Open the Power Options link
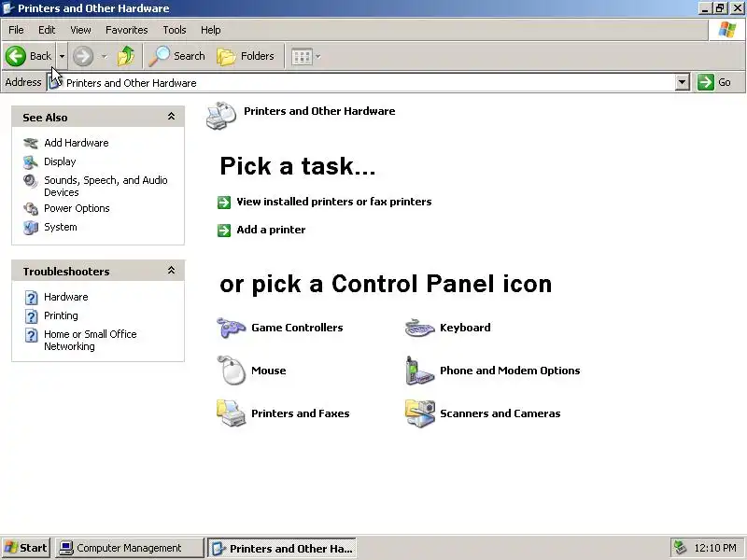The width and height of the screenshot is (747, 560). pos(77,208)
